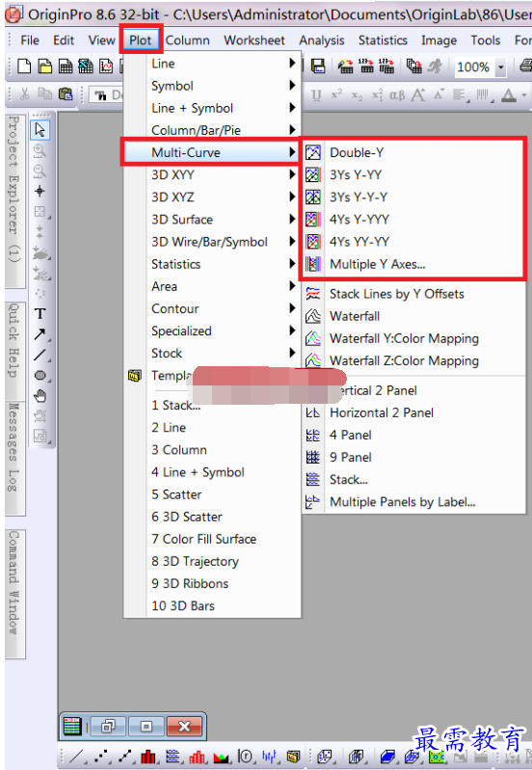
Task: Open the Worksheet menu
Action: point(254,40)
